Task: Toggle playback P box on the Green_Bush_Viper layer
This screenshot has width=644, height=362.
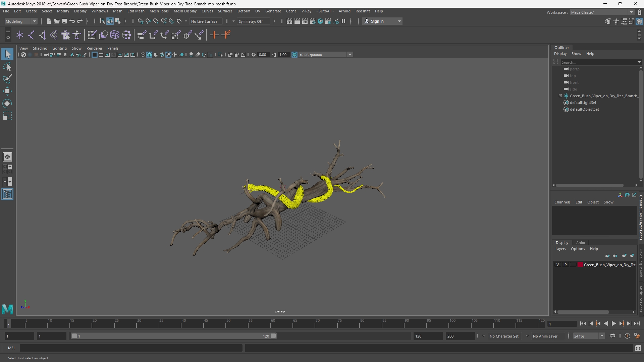Action: point(565,265)
